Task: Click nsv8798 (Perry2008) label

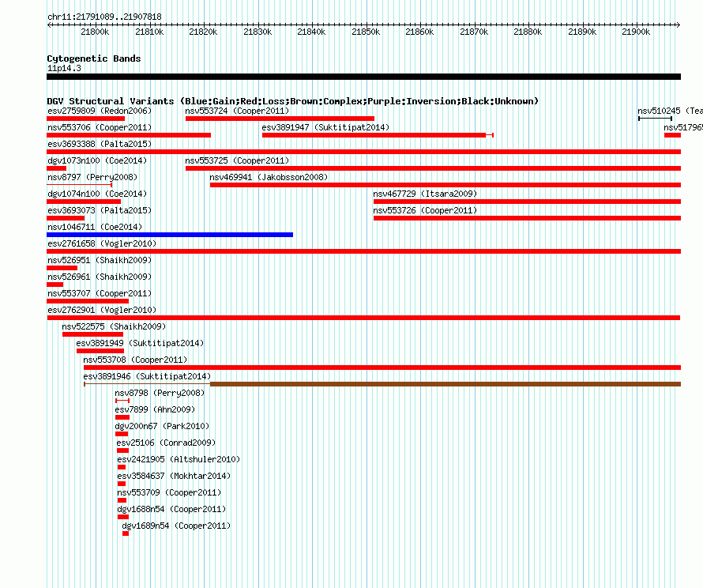Action: click(160, 393)
